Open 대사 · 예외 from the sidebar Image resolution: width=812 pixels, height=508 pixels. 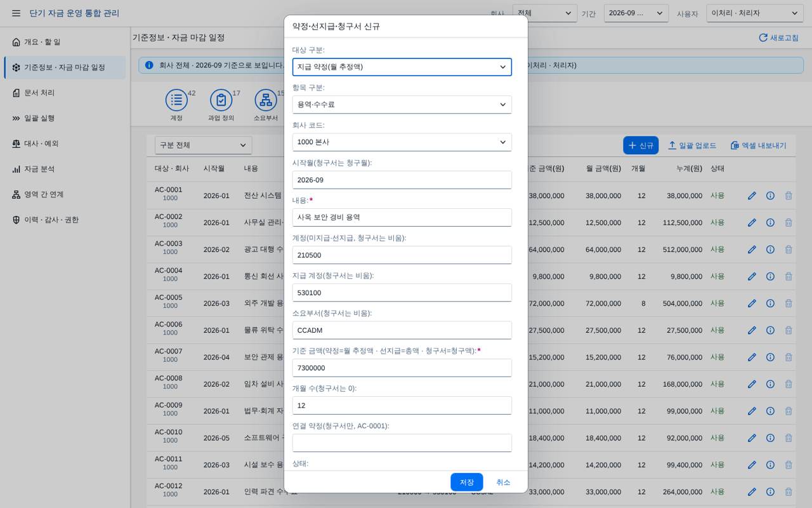click(65, 144)
